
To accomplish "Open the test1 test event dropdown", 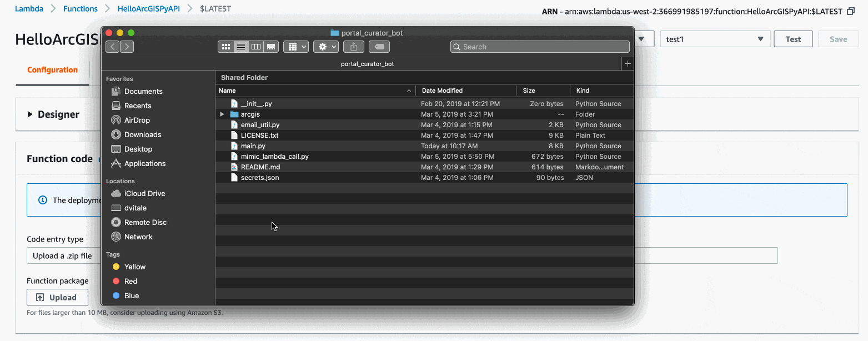I will click(715, 39).
